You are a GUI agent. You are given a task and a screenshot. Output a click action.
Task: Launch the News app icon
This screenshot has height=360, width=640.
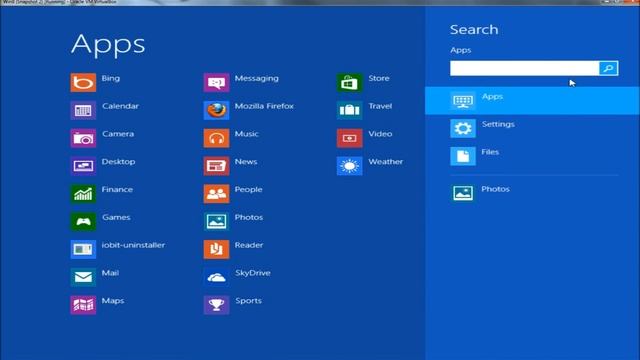[x=216, y=166]
